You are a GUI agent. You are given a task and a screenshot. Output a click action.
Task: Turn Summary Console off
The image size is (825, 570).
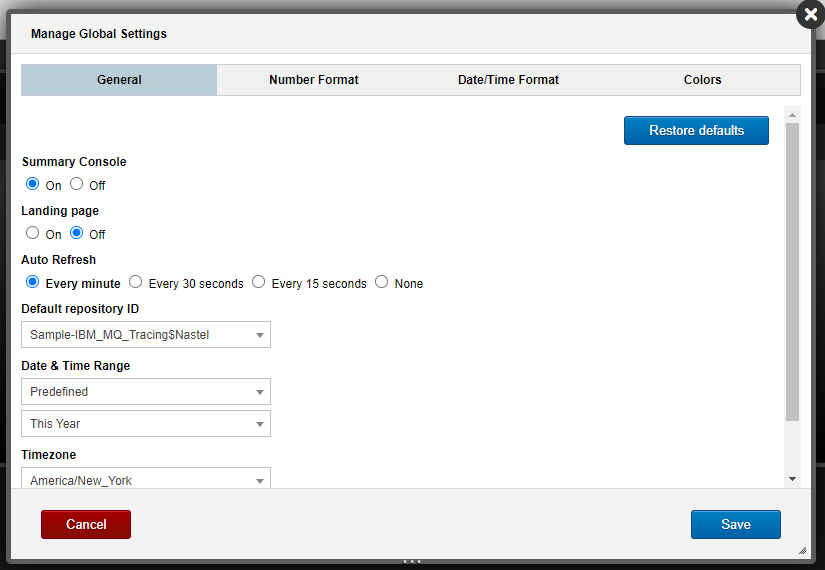77,184
